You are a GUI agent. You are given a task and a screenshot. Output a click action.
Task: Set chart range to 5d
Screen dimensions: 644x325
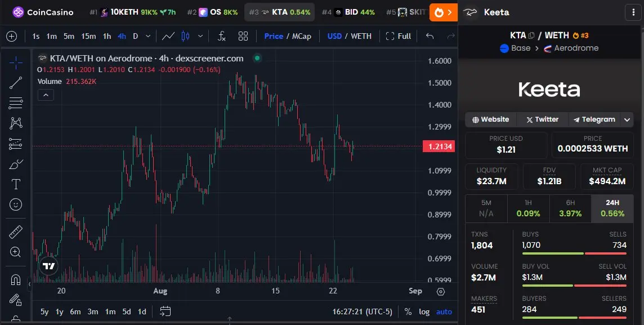(127, 311)
